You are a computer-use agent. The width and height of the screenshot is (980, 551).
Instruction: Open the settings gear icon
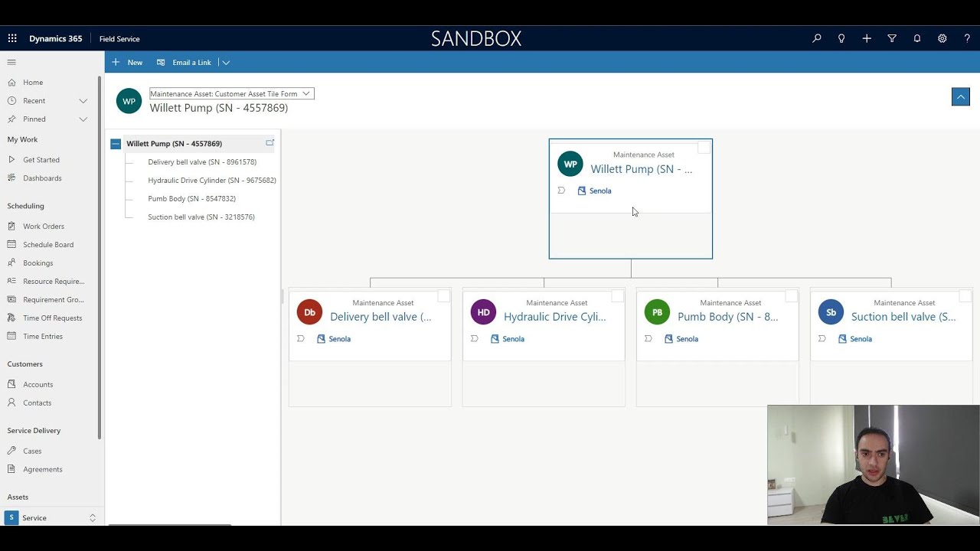tap(942, 38)
